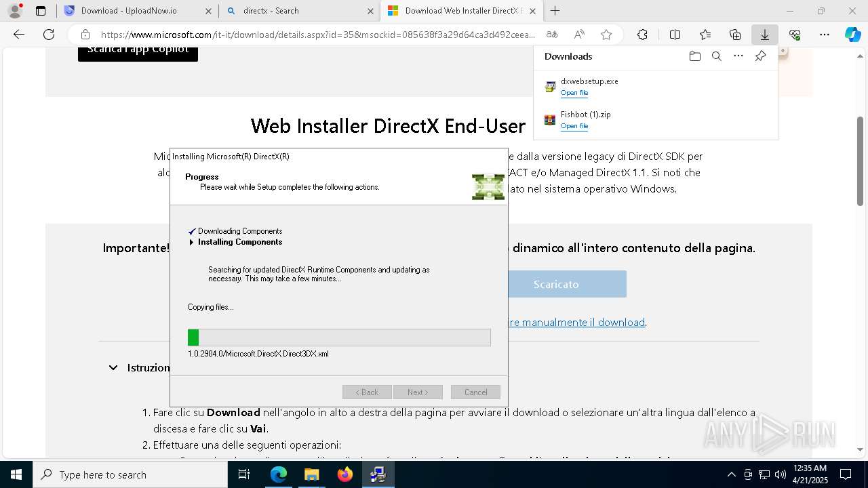Click Cancel in DirectX installer
The image size is (868, 488).
click(475, 392)
